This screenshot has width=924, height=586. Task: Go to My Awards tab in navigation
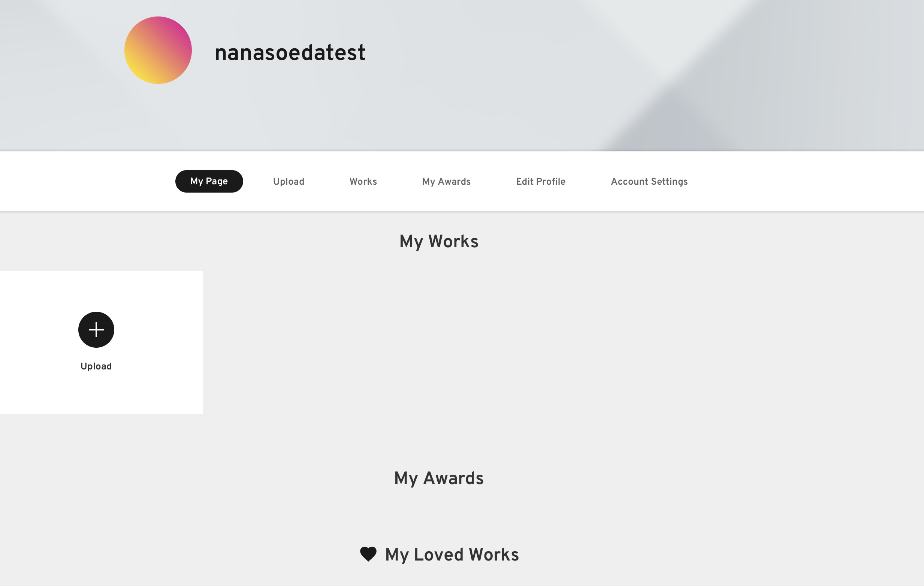[446, 181]
